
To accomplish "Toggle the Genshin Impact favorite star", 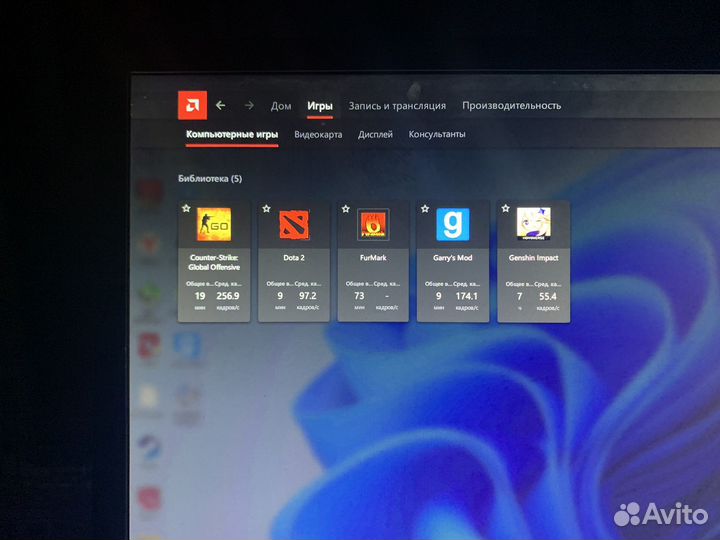I will pyautogui.click(x=506, y=208).
